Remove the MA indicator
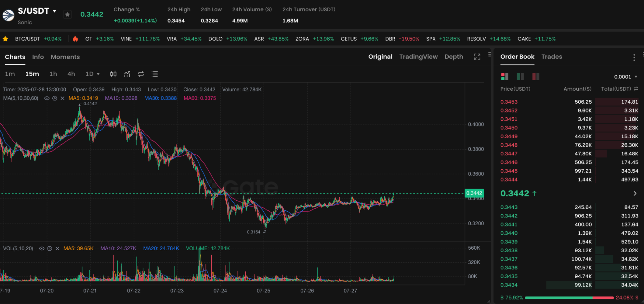The image size is (644, 304). pyautogui.click(x=62, y=98)
